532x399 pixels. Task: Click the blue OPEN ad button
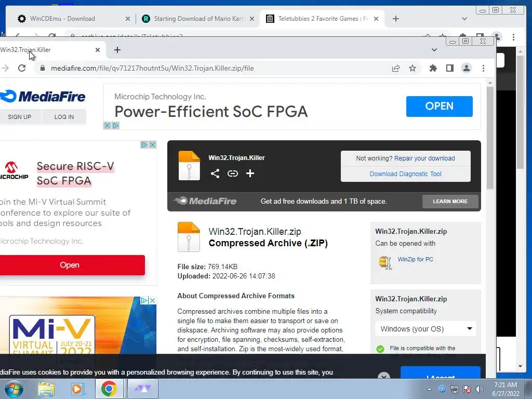440,106
